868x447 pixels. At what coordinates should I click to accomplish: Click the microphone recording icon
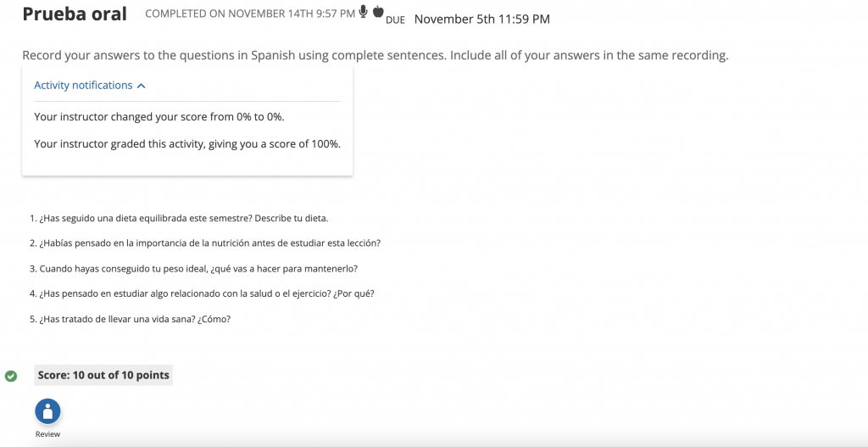point(364,12)
